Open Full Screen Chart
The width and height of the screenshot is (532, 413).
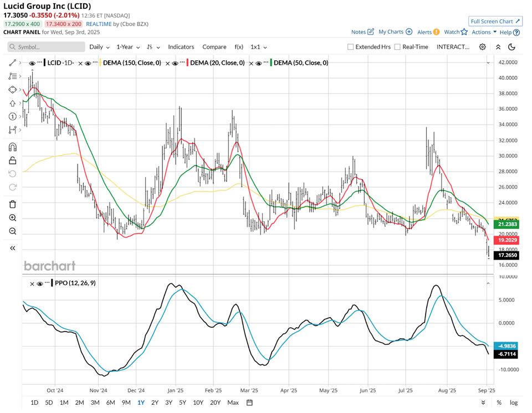coord(495,22)
